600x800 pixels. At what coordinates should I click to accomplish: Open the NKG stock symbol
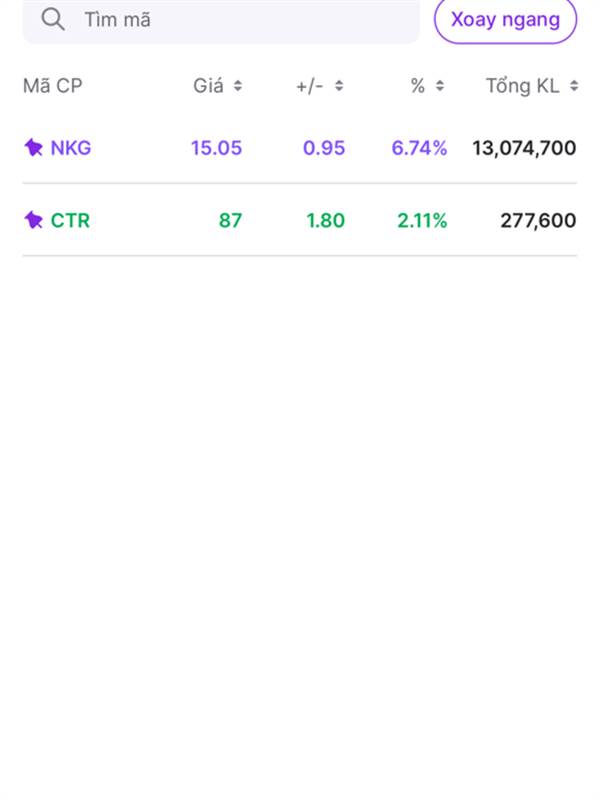(x=71, y=148)
